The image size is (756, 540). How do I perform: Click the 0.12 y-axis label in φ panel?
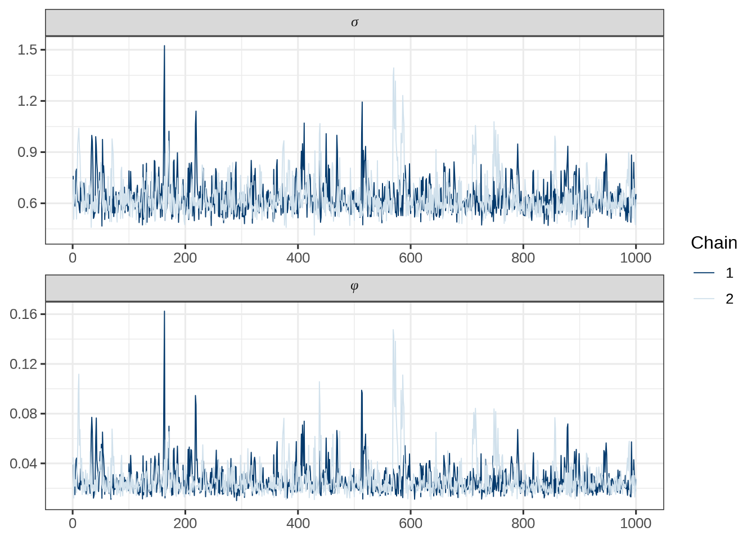click(x=24, y=364)
